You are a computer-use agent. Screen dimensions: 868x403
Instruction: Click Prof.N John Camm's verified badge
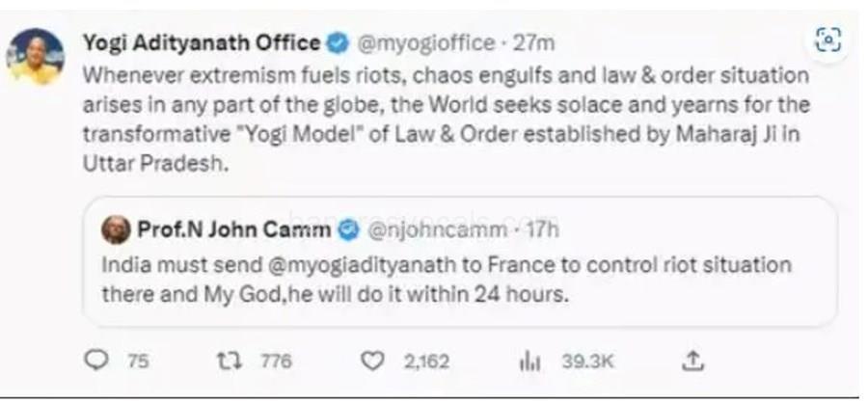point(350,230)
